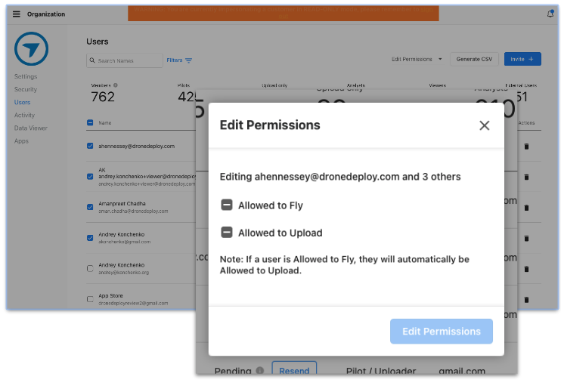Open the hamburger menu next to Organization
The width and height of the screenshot is (561, 392).
(17, 14)
